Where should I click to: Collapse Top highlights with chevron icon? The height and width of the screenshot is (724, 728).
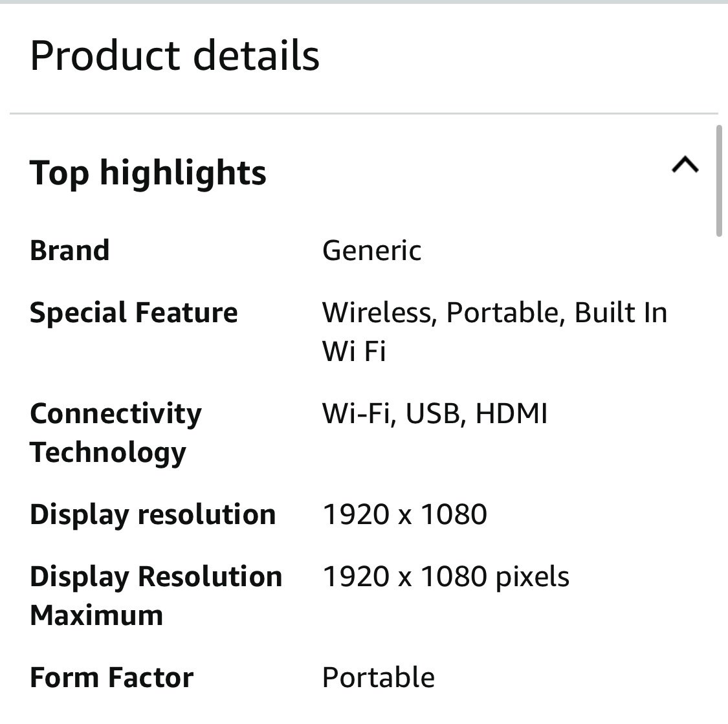(x=685, y=165)
